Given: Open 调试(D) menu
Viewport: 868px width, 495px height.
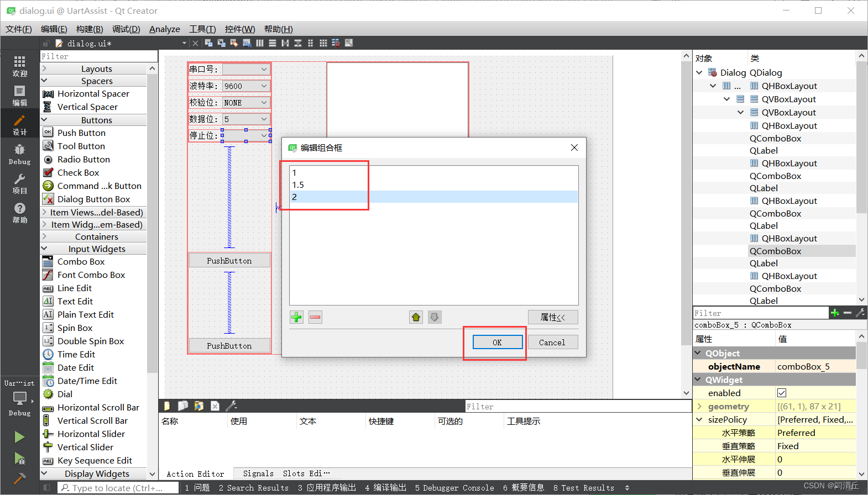Looking at the screenshot, I should (x=126, y=29).
